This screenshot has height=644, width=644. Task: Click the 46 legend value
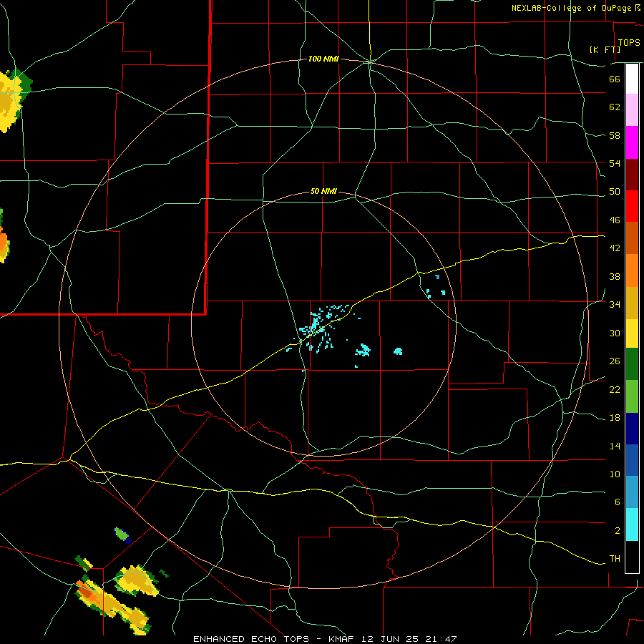click(615, 220)
